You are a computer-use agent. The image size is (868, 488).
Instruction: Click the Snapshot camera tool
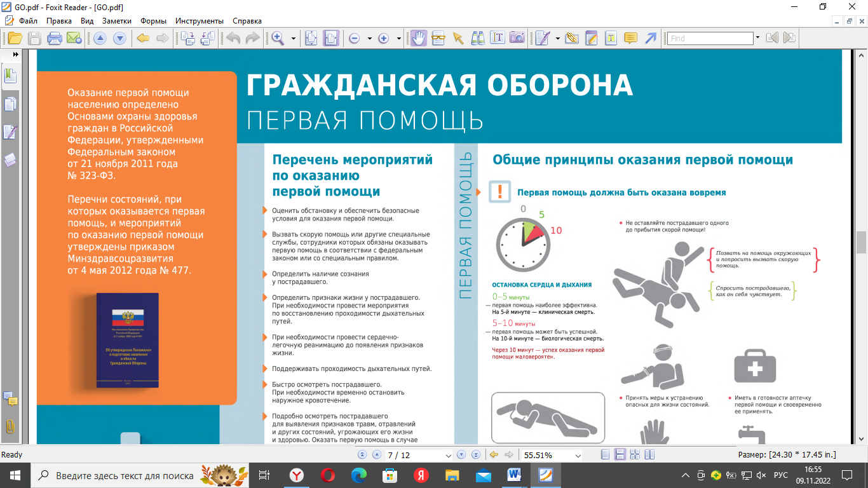point(517,38)
